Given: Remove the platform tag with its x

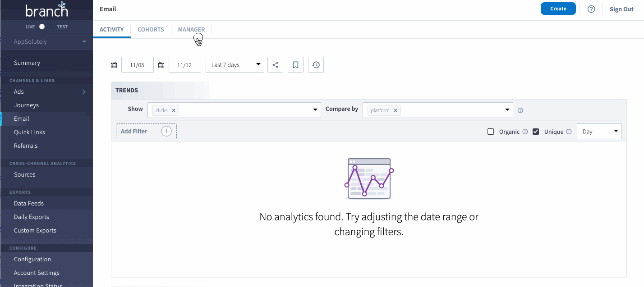Looking at the screenshot, I should point(395,110).
